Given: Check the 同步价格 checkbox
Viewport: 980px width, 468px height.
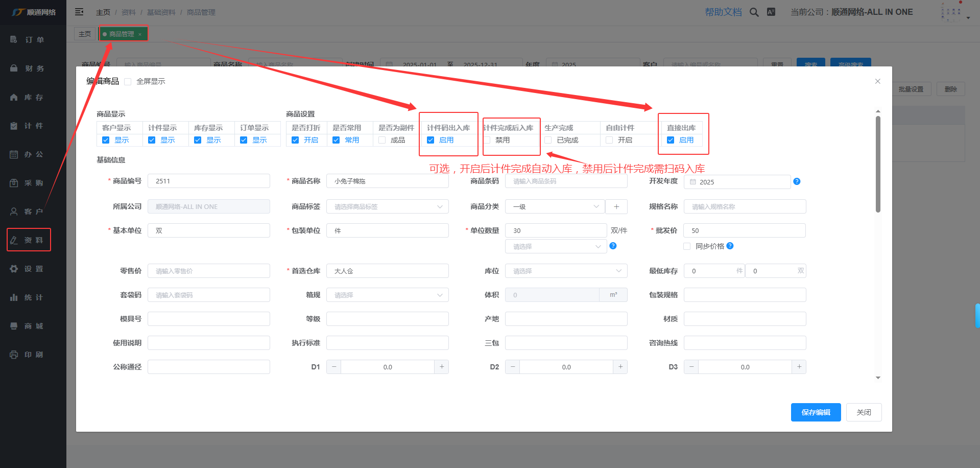Looking at the screenshot, I should 687,246.
